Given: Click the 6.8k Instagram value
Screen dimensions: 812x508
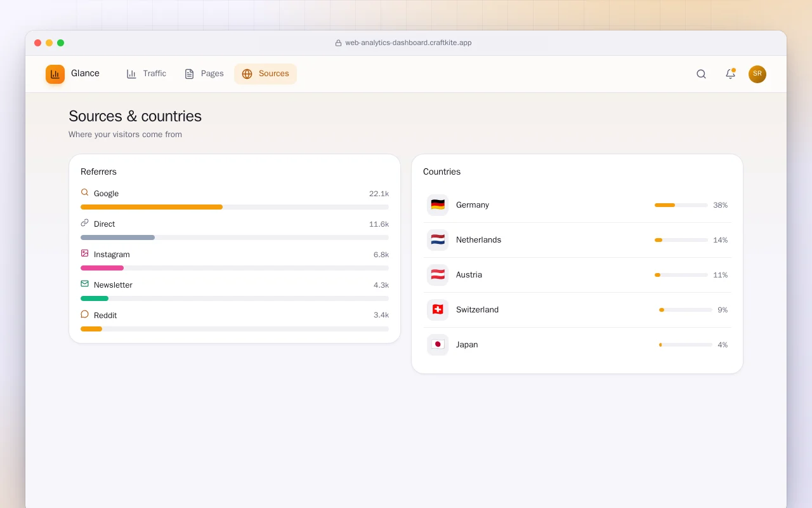Looking at the screenshot, I should click(381, 255).
